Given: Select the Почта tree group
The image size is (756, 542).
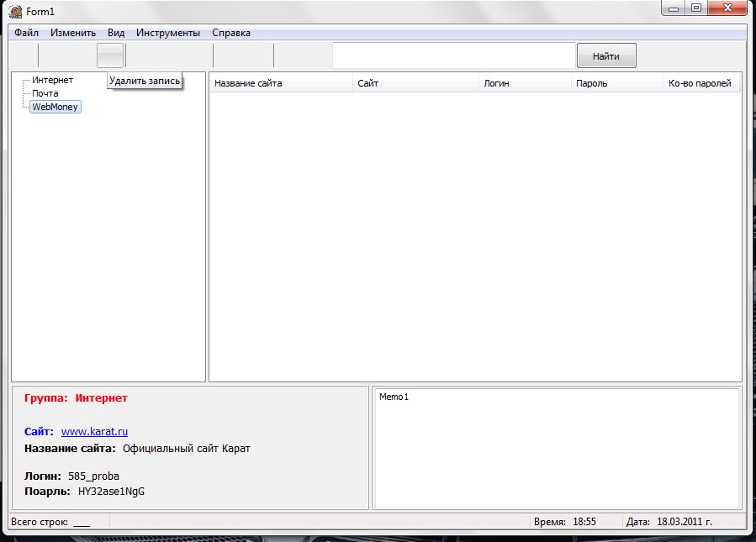Looking at the screenshot, I should pos(45,93).
